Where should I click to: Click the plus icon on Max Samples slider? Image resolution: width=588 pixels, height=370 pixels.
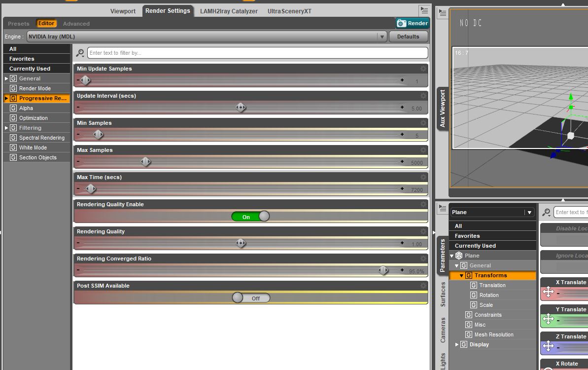(x=402, y=161)
